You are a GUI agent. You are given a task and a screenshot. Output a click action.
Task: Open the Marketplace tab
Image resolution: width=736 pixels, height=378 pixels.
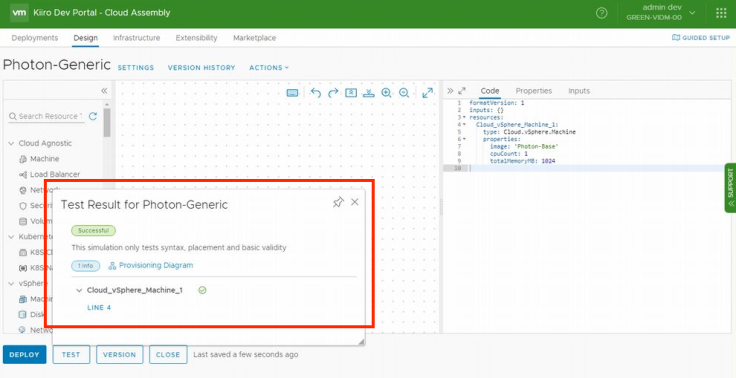tap(254, 38)
